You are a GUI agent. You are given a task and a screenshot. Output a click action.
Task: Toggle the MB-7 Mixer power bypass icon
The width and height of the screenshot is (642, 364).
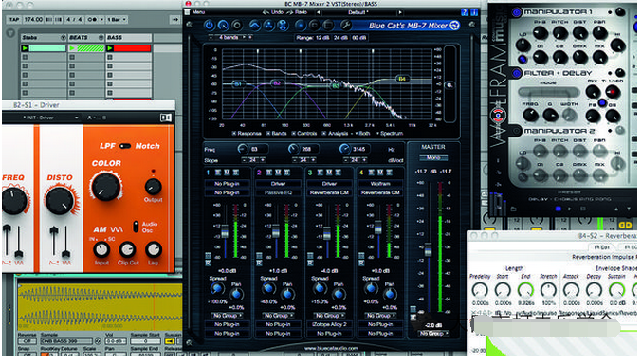(x=209, y=26)
